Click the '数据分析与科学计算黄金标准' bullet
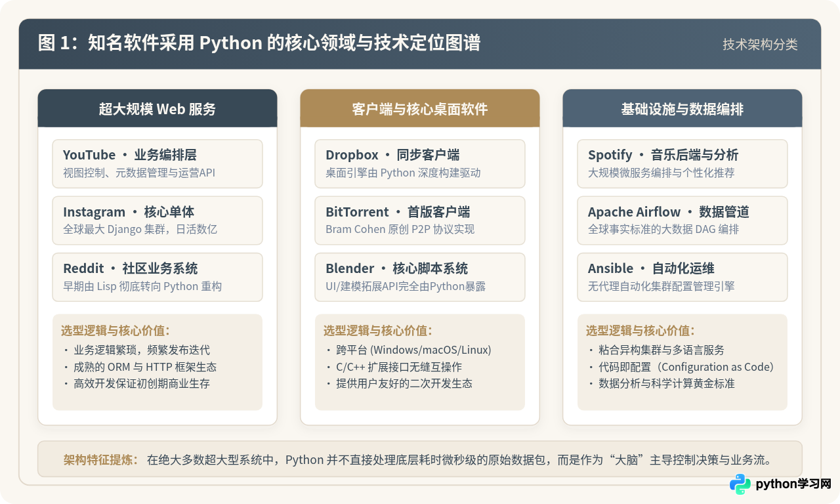This screenshot has width=840, height=504. 667,383
